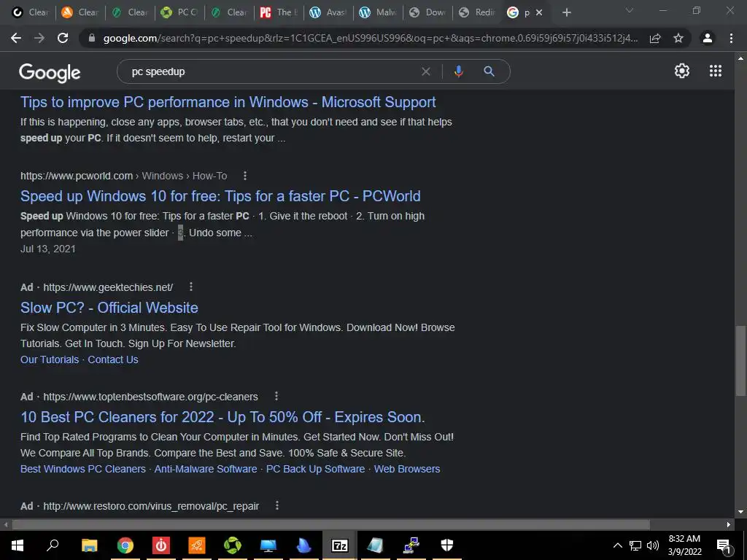Click the vertical scrollbar thumb
The image size is (747, 560).
[740, 360]
